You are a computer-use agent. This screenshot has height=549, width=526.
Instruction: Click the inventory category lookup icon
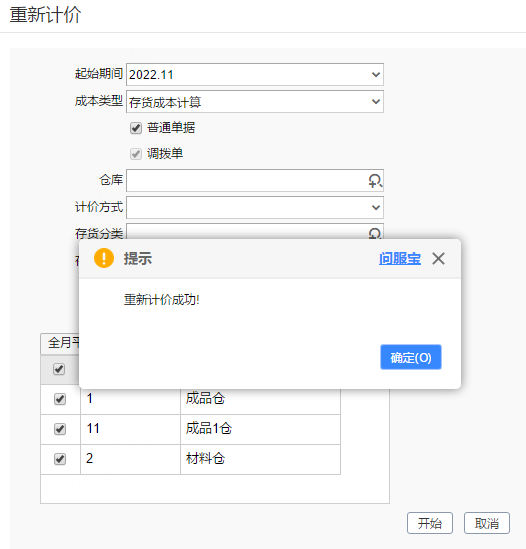pos(375,233)
